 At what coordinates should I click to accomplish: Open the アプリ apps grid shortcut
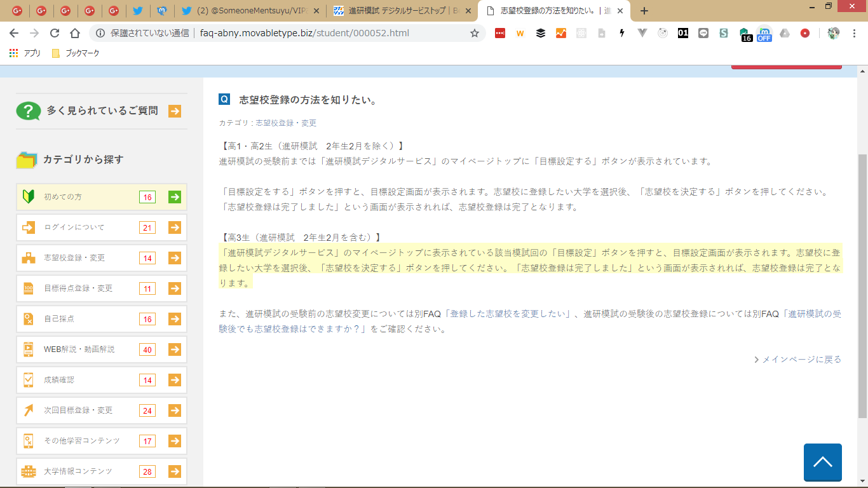pyautogui.click(x=25, y=53)
